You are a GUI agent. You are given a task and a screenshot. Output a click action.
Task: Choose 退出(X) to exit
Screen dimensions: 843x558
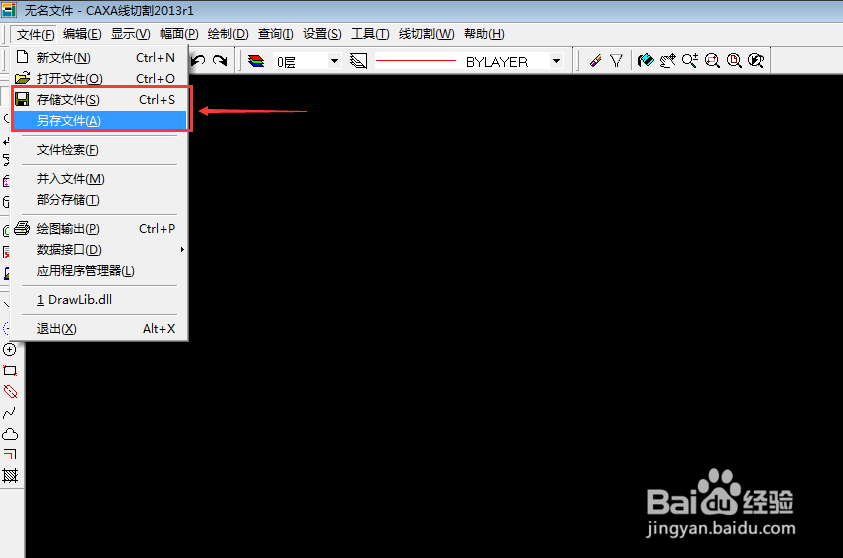click(99, 328)
